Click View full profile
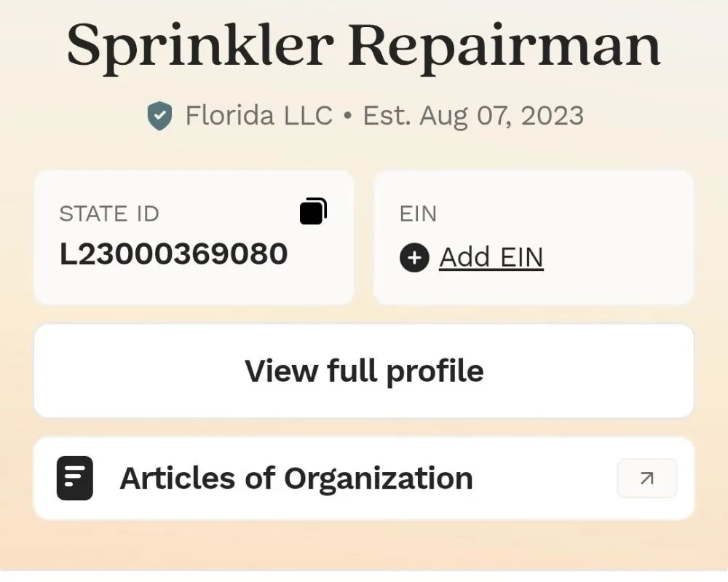Screen dimensions: 728x582 (364, 371)
